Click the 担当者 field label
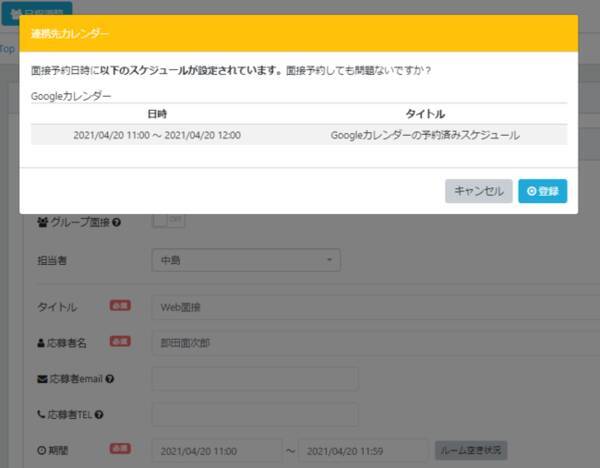 point(52,261)
